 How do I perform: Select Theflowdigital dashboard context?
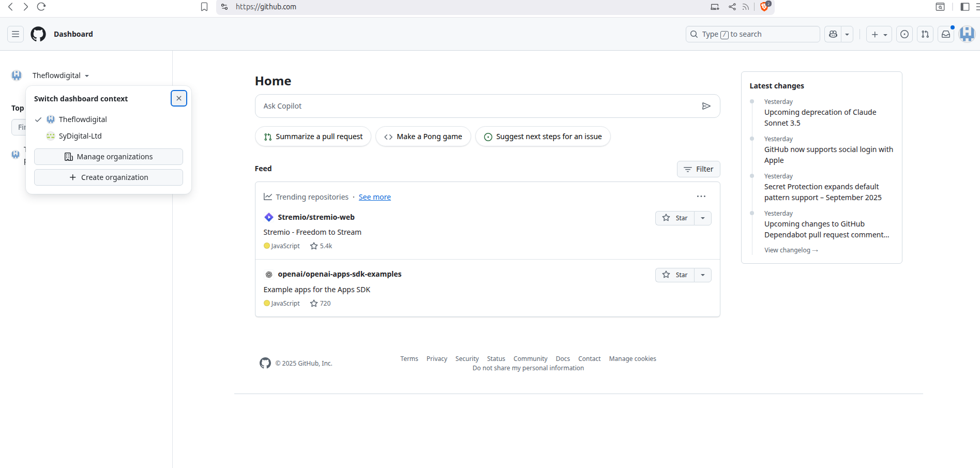(83, 119)
